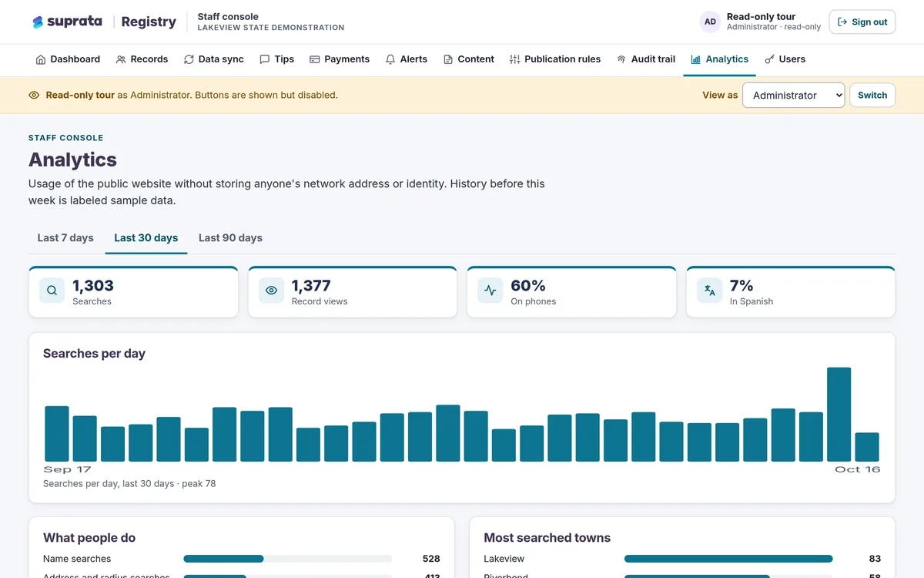Open the Data sync page
Viewport: 924px width, 578px height.
tap(213, 59)
